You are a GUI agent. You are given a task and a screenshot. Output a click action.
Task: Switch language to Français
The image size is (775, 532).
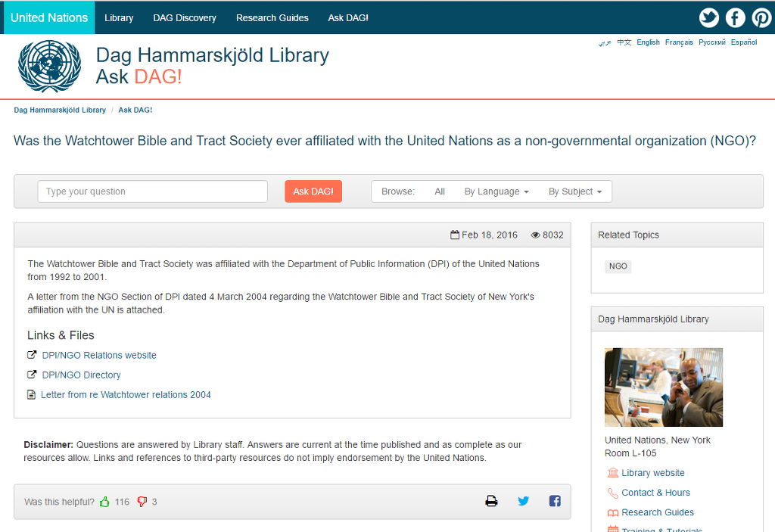[x=679, y=42]
